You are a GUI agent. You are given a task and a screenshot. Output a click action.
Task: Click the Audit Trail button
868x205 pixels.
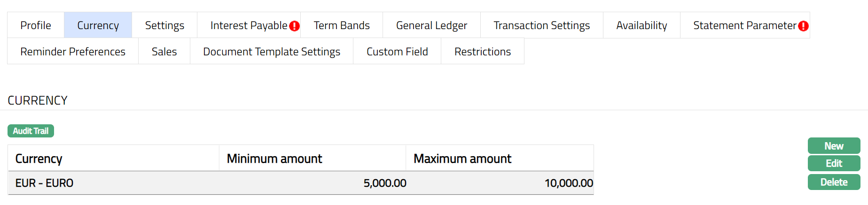[x=31, y=131]
